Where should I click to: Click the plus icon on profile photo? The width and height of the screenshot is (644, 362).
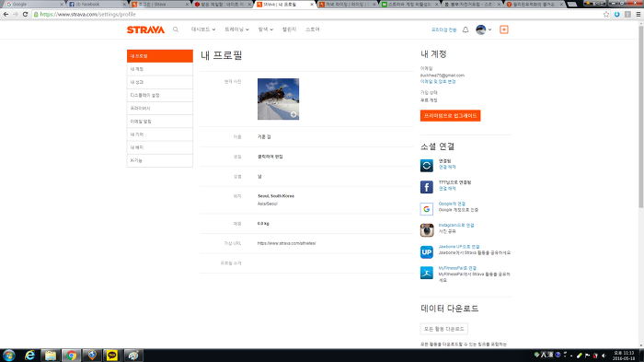(293, 114)
